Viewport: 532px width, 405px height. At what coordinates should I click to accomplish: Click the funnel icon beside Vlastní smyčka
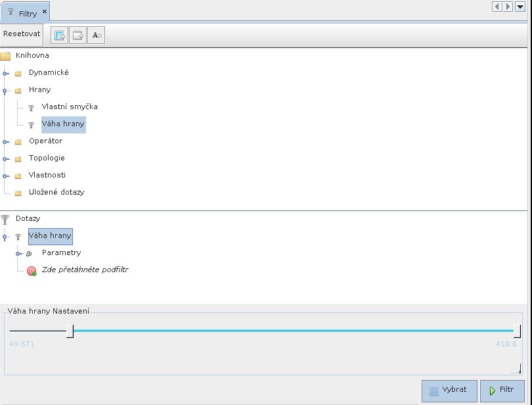click(32, 108)
